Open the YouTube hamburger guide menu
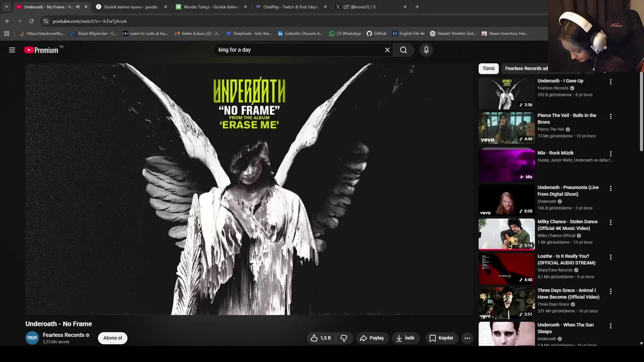This screenshot has height=362, width=644. point(12,50)
